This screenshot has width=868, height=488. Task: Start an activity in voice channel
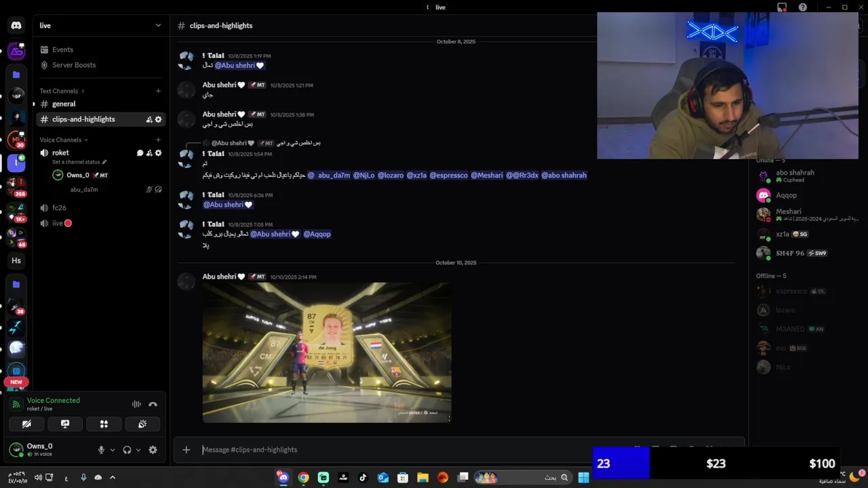[x=104, y=424]
